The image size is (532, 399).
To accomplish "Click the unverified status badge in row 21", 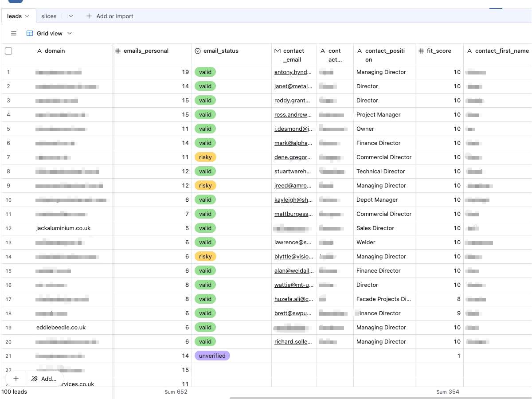I will [x=212, y=356].
